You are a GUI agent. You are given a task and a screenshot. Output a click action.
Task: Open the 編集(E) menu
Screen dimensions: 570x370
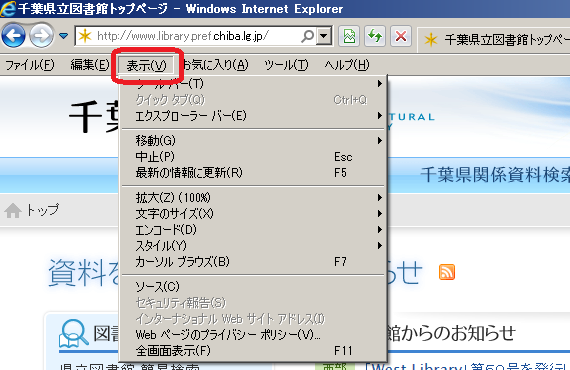90,65
